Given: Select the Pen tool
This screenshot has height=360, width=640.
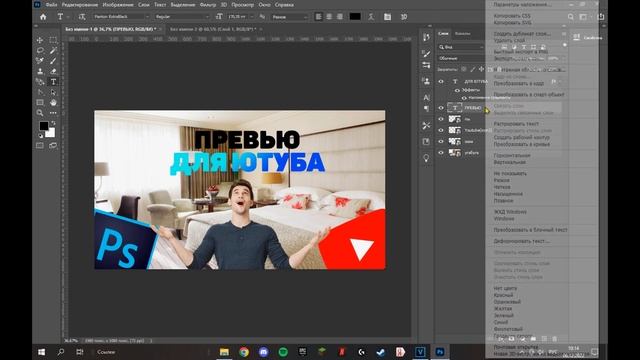Looking at the screenshot, I should (40, 92).
